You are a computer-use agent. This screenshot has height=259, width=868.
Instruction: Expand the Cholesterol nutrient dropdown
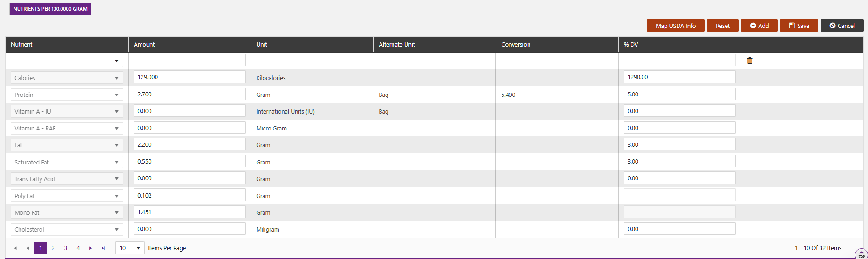[x=67, y=229]
